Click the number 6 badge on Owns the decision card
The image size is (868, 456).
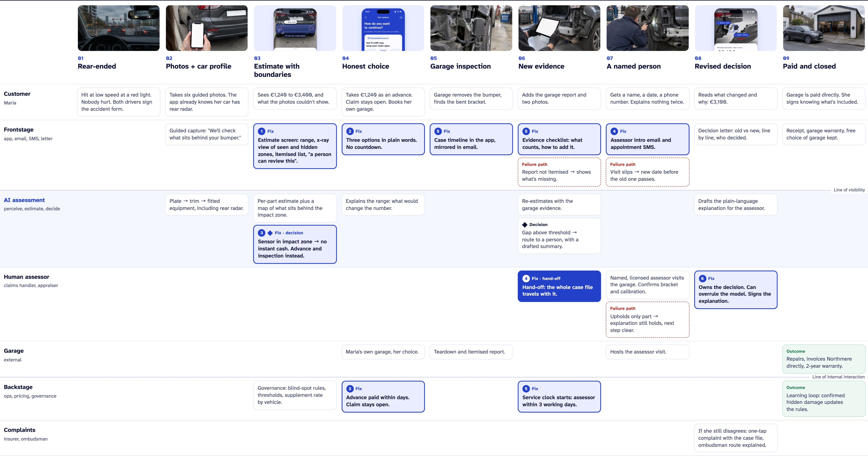click(702, 278)
